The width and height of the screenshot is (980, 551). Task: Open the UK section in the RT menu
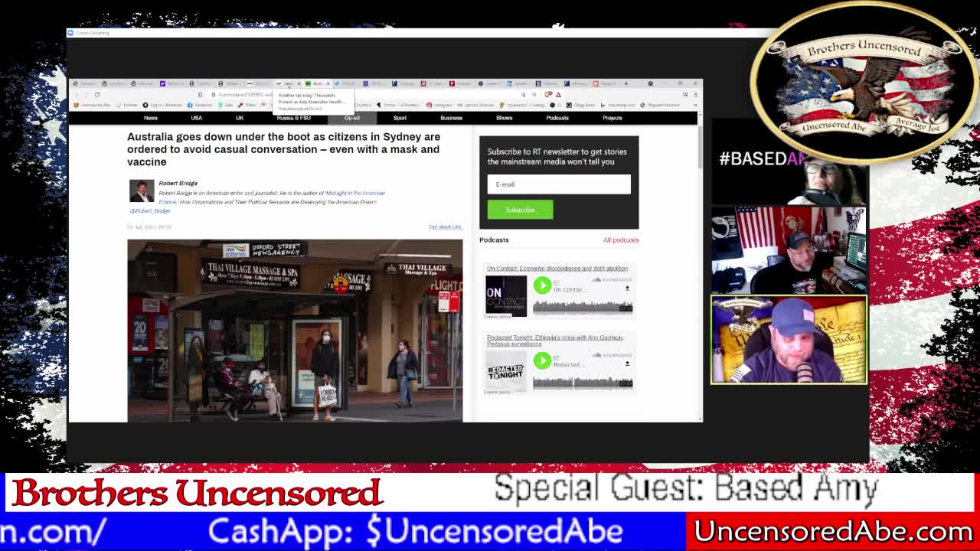point(240,118)
